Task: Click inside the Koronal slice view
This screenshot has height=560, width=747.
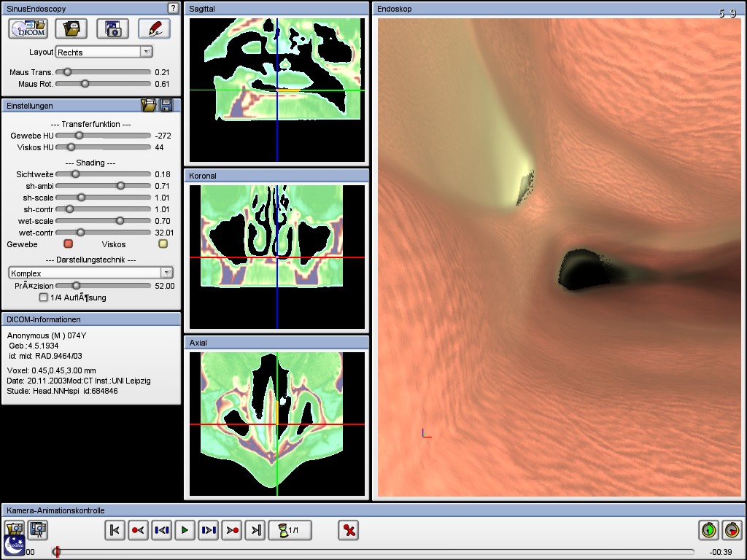Action: tap(276, 256)
